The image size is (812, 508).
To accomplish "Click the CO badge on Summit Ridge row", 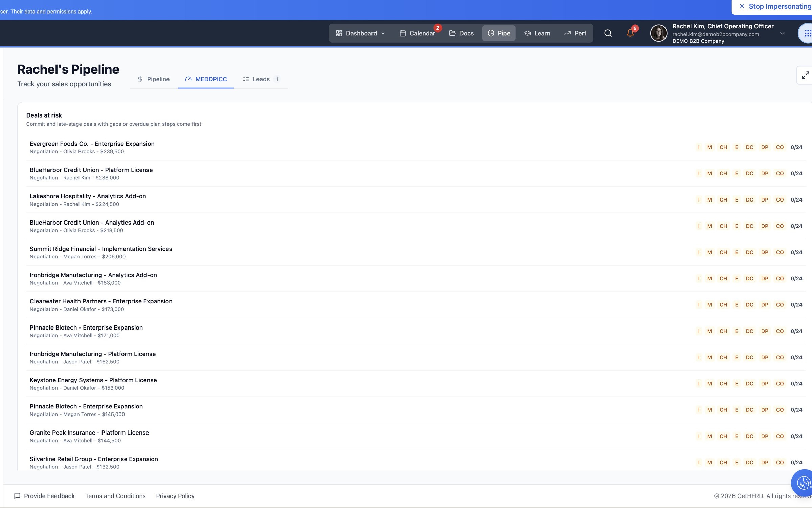I will click(x=780, y=252).
